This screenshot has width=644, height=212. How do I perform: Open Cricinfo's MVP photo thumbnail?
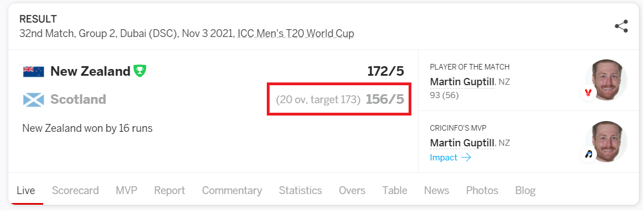coord(606,142)
